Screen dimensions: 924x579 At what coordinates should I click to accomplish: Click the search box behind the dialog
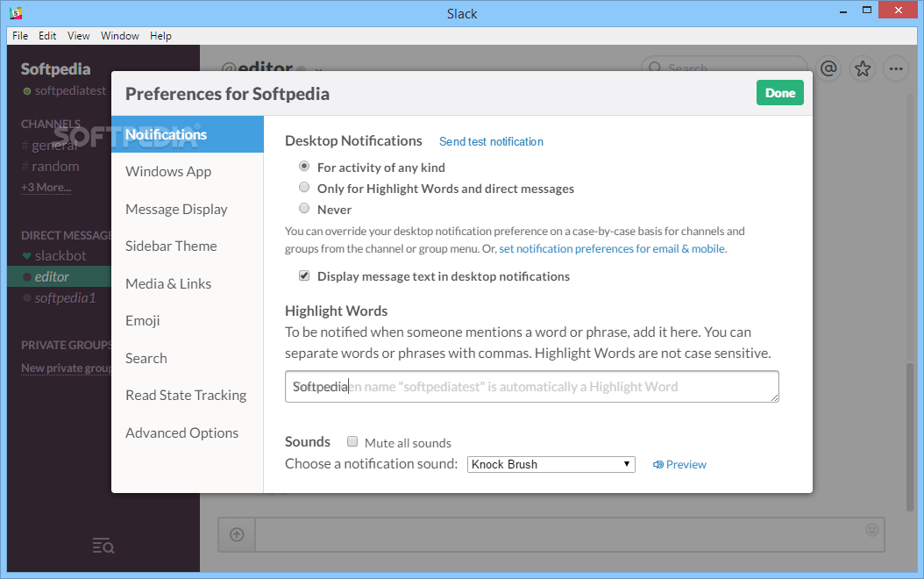tap(723, 64)
